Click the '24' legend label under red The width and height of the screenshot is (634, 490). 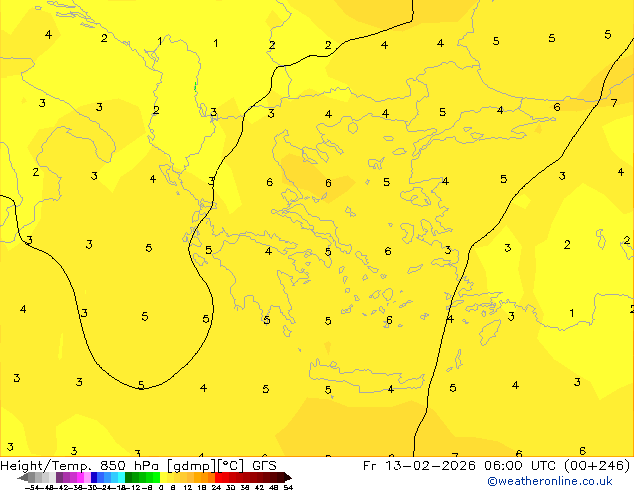pyautogui.click(x=216, y=487)
